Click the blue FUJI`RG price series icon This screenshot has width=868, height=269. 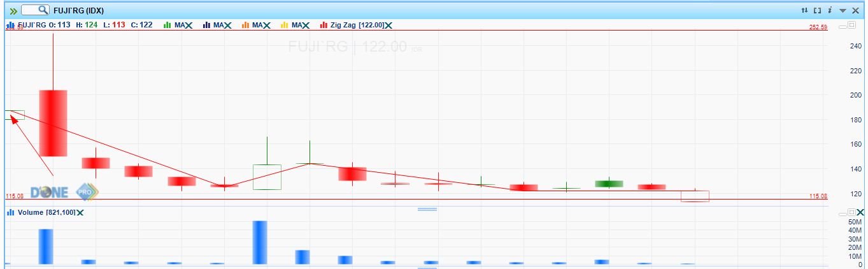pyautogui.click(x=11, y=25)
